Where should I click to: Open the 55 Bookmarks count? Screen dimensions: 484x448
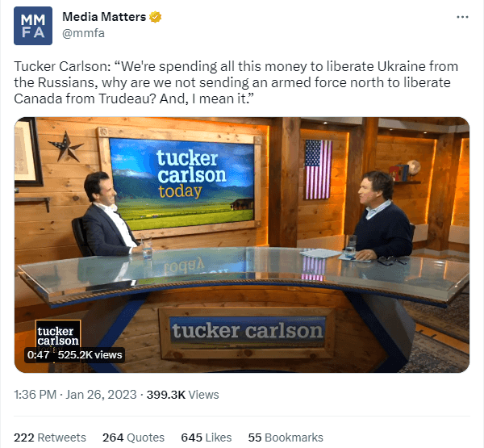coord(286,438)
